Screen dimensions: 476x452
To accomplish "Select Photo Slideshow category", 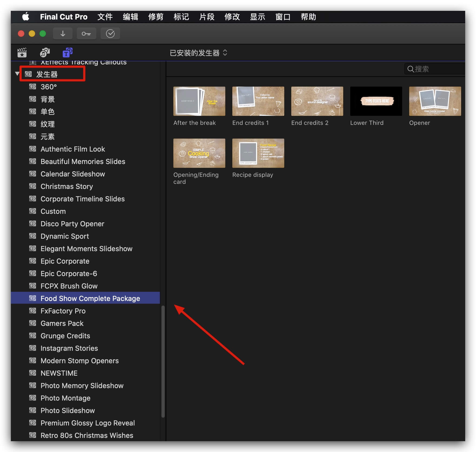I will 85,410.
